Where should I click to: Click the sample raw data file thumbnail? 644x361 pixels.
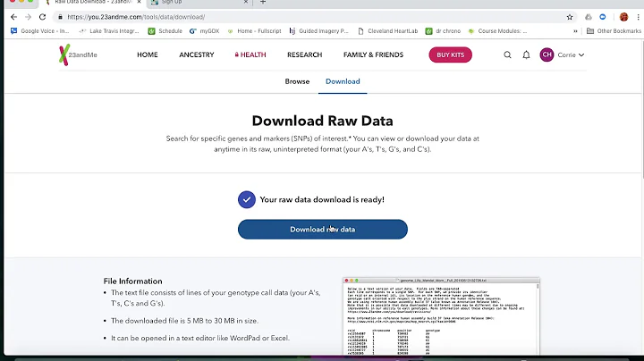[441, 316]
